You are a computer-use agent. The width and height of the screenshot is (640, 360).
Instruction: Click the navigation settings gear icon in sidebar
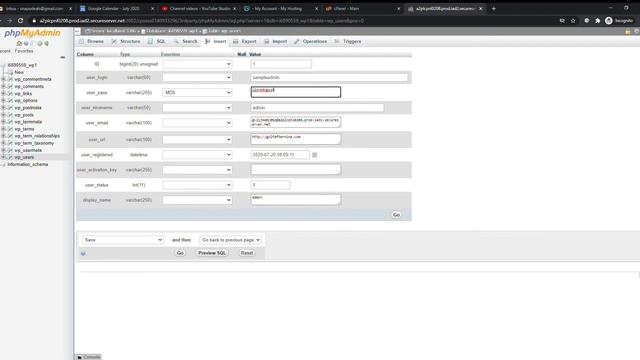[40, 43]
